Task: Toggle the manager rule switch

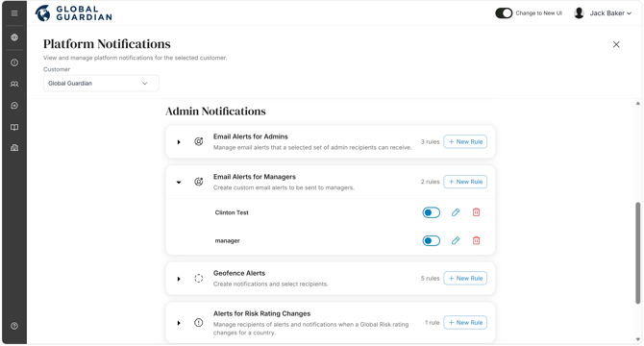Action: [x=432, y=240]
